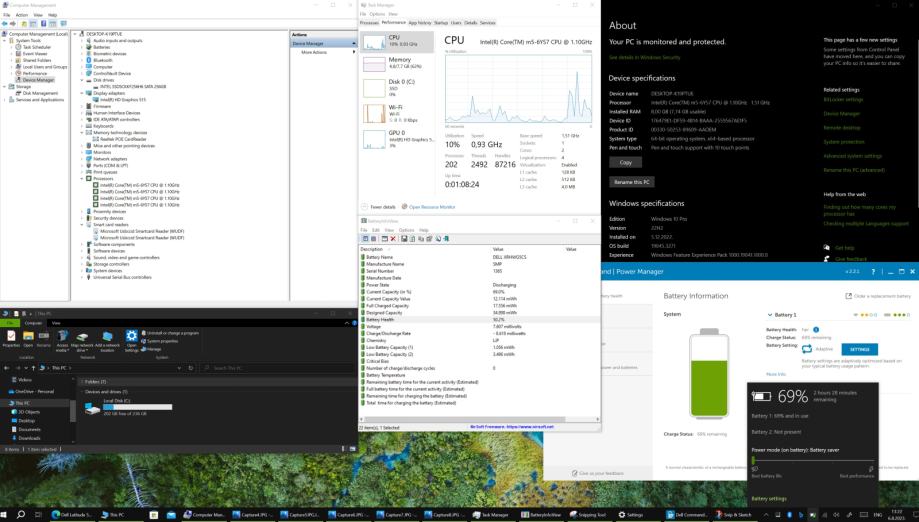
Task: Select Wi-Fi performance panel in Task Manager
Action: click(396, 112)
